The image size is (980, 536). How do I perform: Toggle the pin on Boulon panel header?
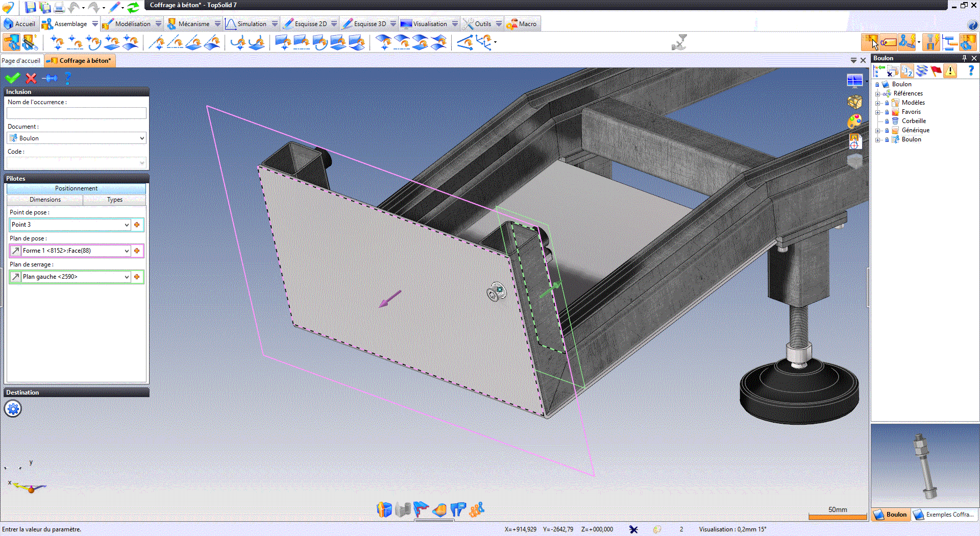pyautogui.click(x=964, y=58)
